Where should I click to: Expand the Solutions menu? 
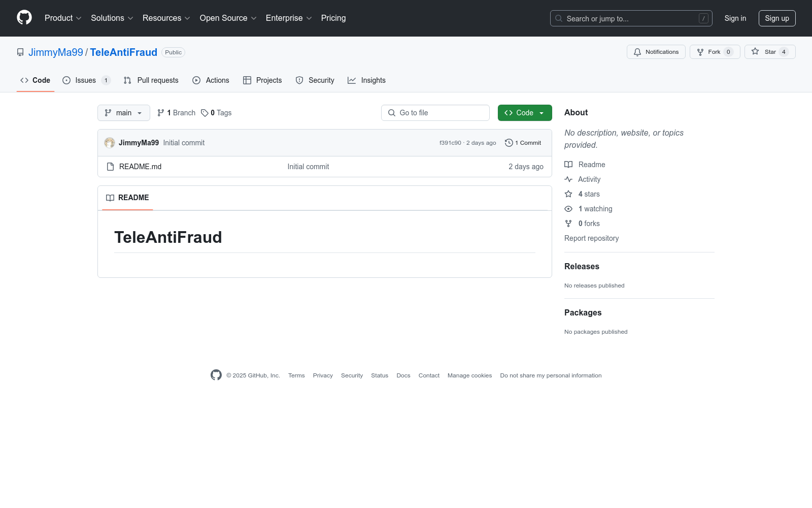click(112, 18)
